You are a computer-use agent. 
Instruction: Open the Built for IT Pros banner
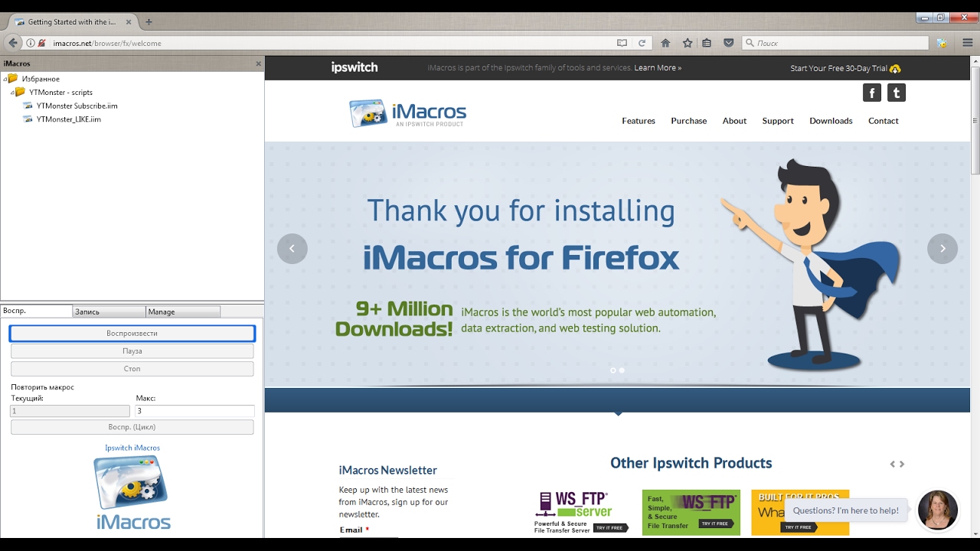point(800,513)
